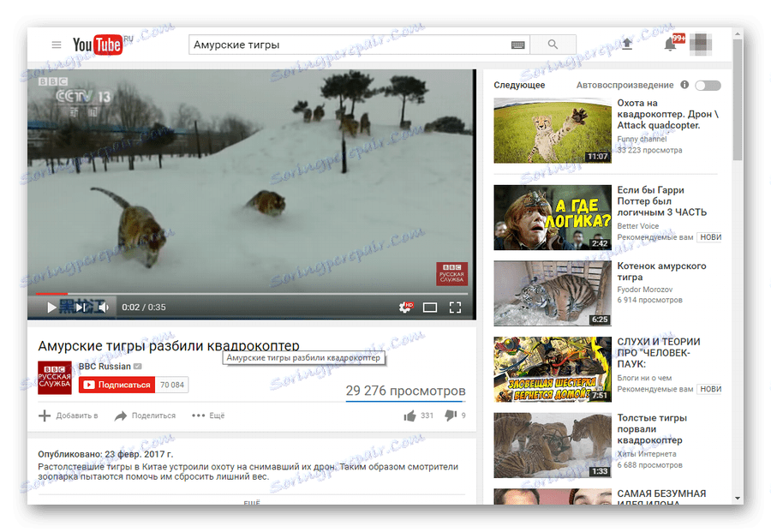Click the search magnifier button
Image resolution: width=771 pixels, height=532 pixels.
pos(553,45)
